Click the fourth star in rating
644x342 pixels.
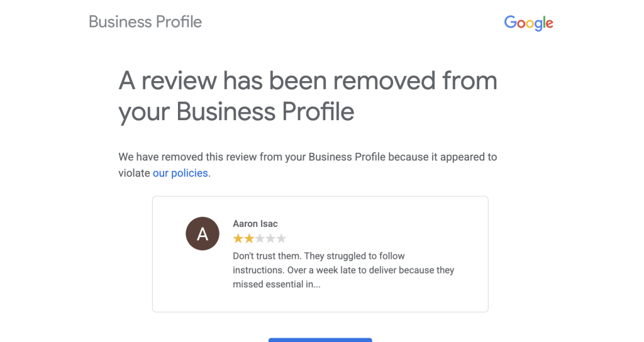270,239
